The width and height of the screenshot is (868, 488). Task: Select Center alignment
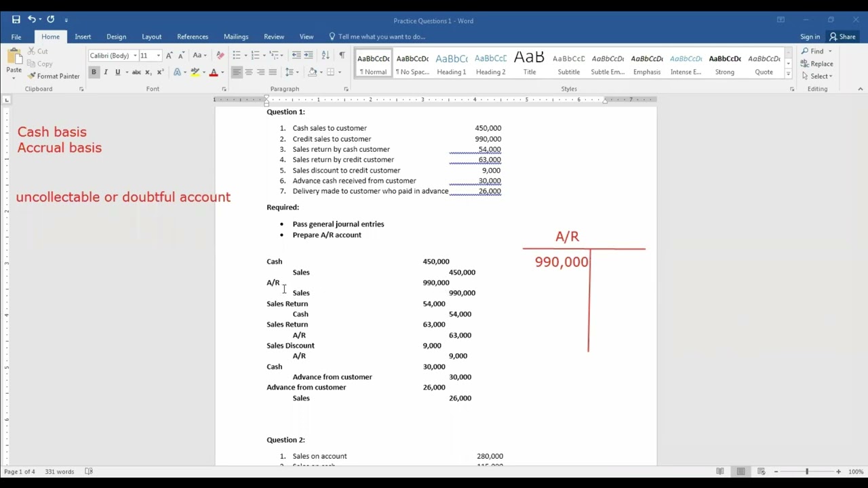(249, 72)
